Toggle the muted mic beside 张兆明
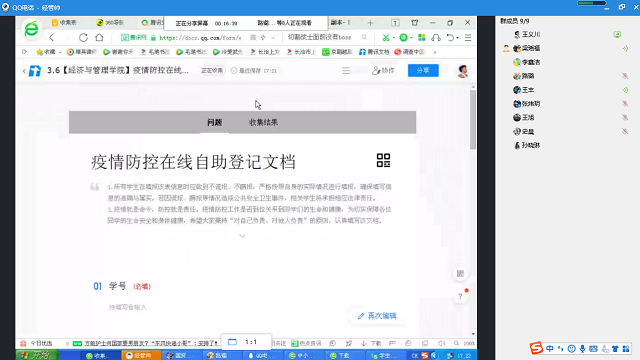This screenshot has height=360, width=640. point(624,104)
